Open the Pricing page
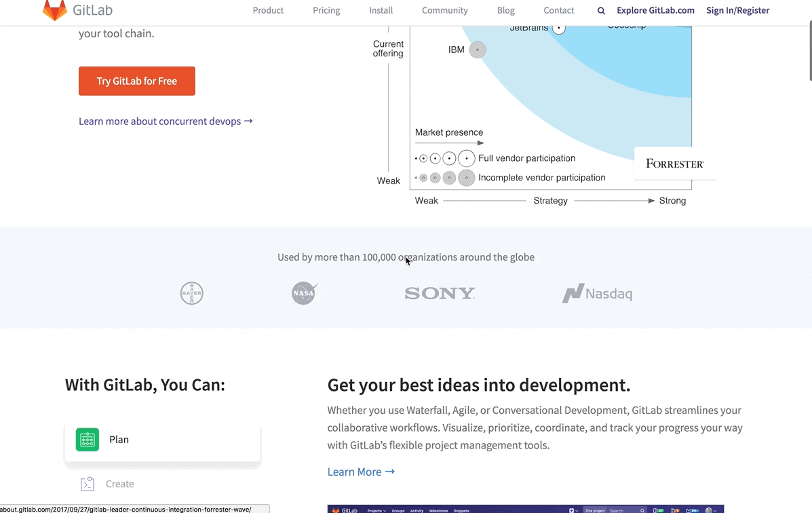The height and width of the screenshot is (513, 812). click(326, 10)
